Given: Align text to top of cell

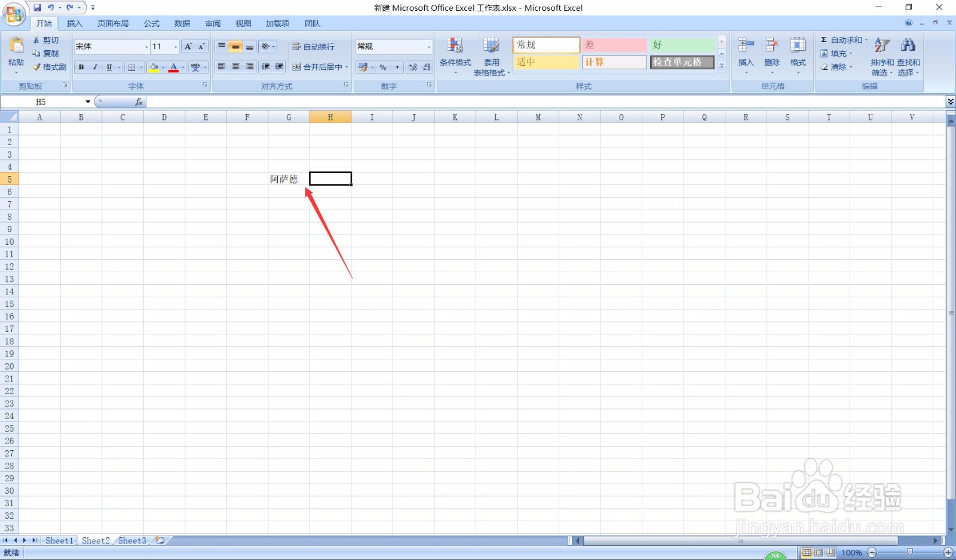Looking at the screenshot, I should [x=222, y=47].
